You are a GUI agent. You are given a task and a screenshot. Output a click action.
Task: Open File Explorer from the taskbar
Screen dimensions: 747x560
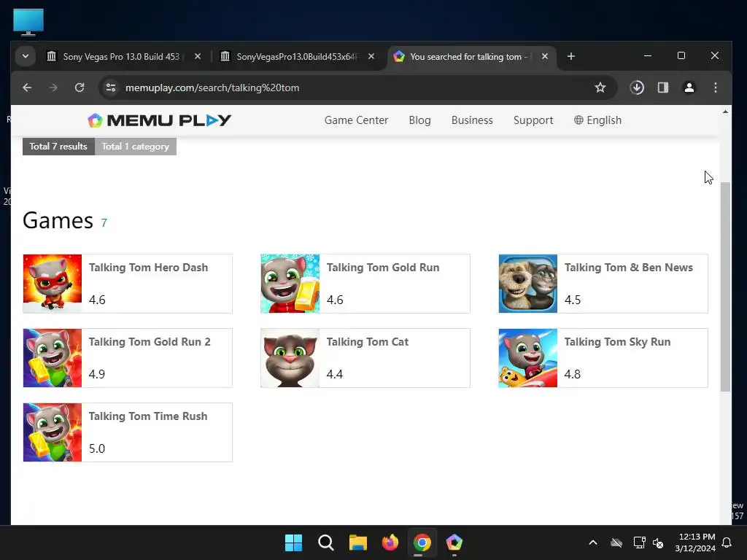point(357,542)
